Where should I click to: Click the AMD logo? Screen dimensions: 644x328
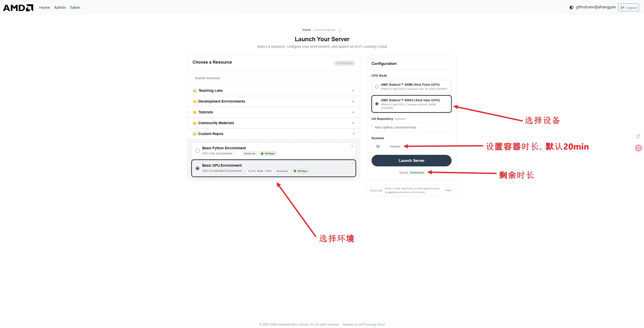[x=18, y=8]
